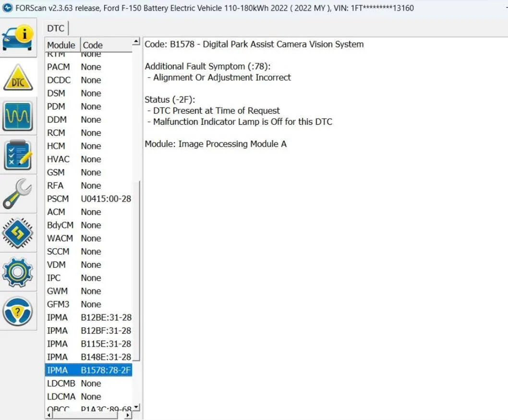Select IPMA row with code B12BE:31-28
Image resolution: width=508 pixels, height=420 pixels.
point(89,317)
